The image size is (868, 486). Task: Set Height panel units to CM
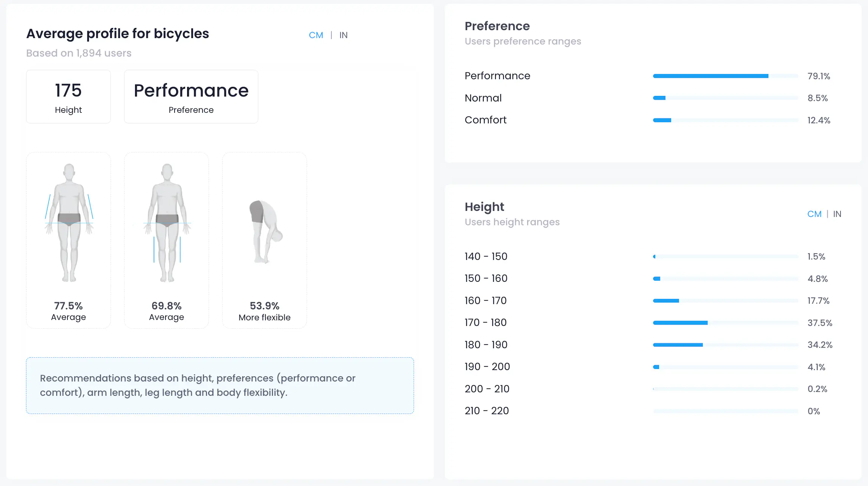(x=814, y=214)
